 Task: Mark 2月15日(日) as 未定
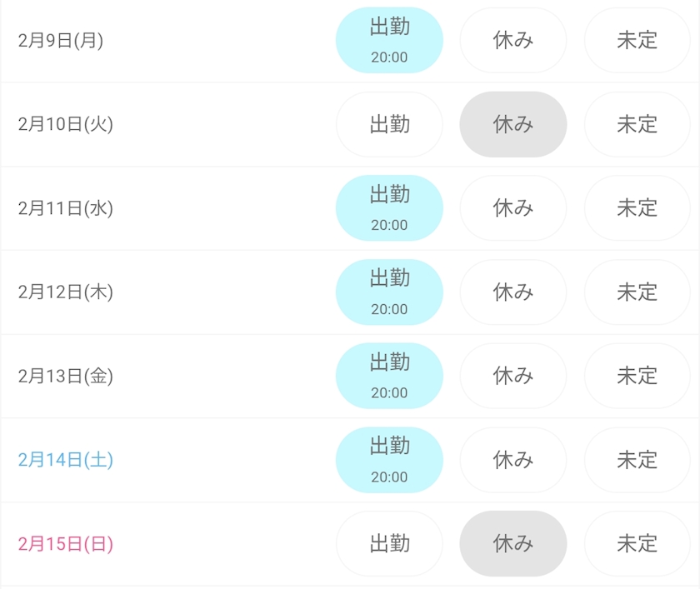(637, 544)
